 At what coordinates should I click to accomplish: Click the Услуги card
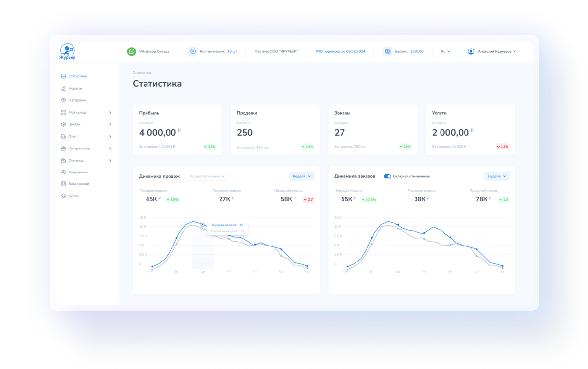[x=471, y=130]
